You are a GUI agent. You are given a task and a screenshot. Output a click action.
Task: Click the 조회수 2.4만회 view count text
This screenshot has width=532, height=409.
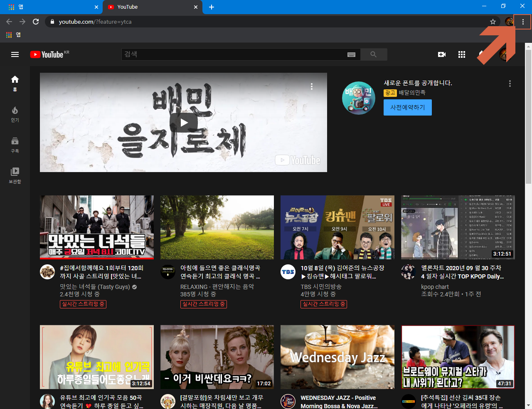[x=440, y=294]
